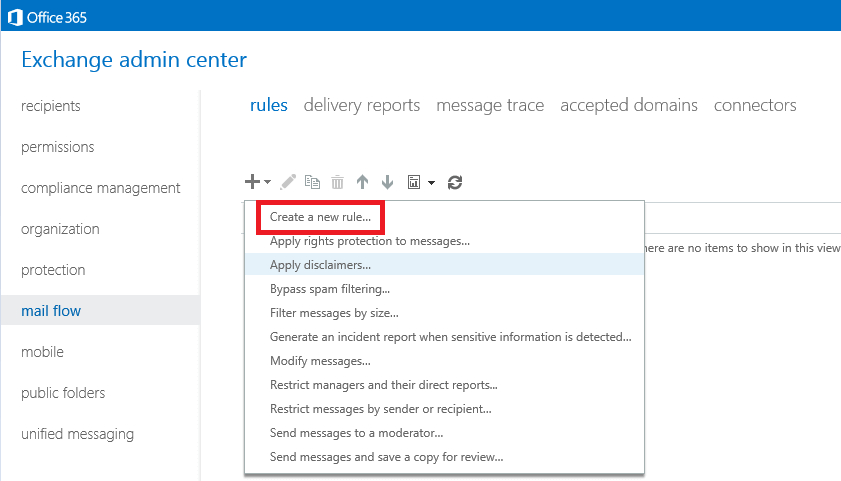
Task: Go to accepted domains tab
Action: [x=629, y=105]
